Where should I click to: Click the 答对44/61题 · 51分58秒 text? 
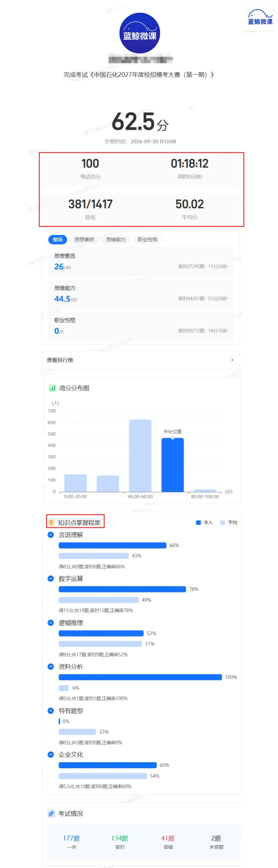pyautogui.click(x=202, y=299)
